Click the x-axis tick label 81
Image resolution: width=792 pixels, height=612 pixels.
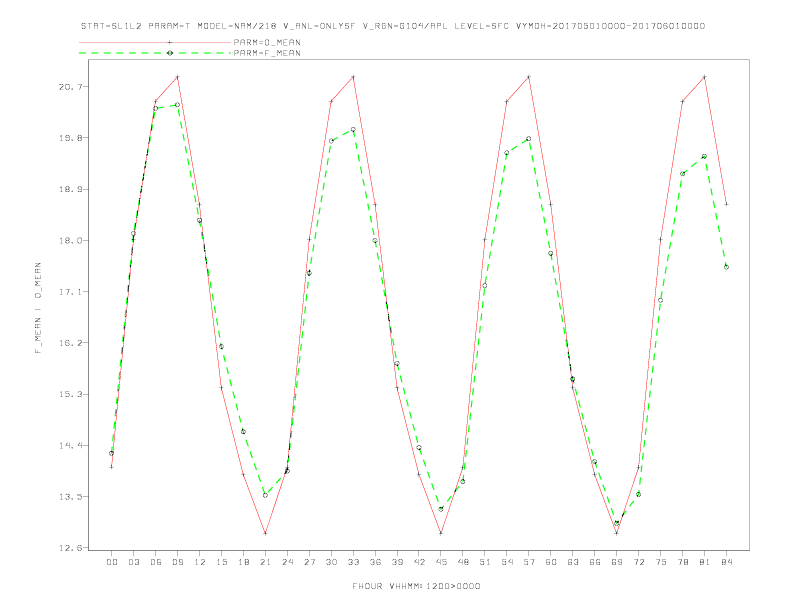[705, 562]
